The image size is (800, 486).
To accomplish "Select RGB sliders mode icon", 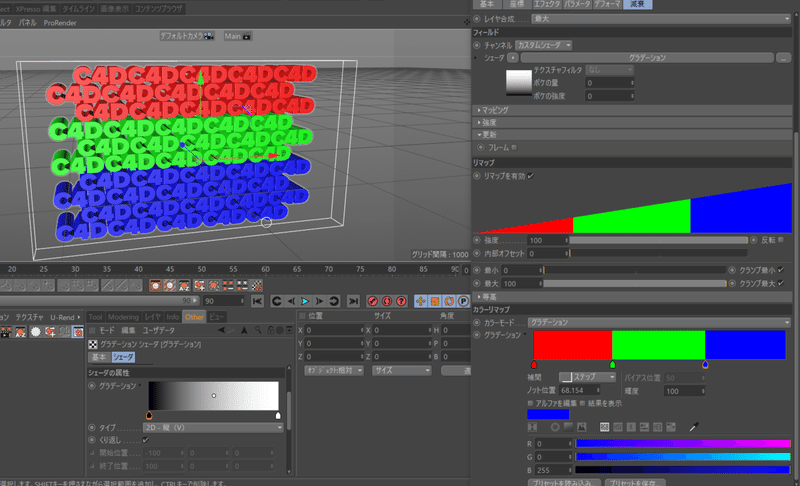I will coord(605,427).
